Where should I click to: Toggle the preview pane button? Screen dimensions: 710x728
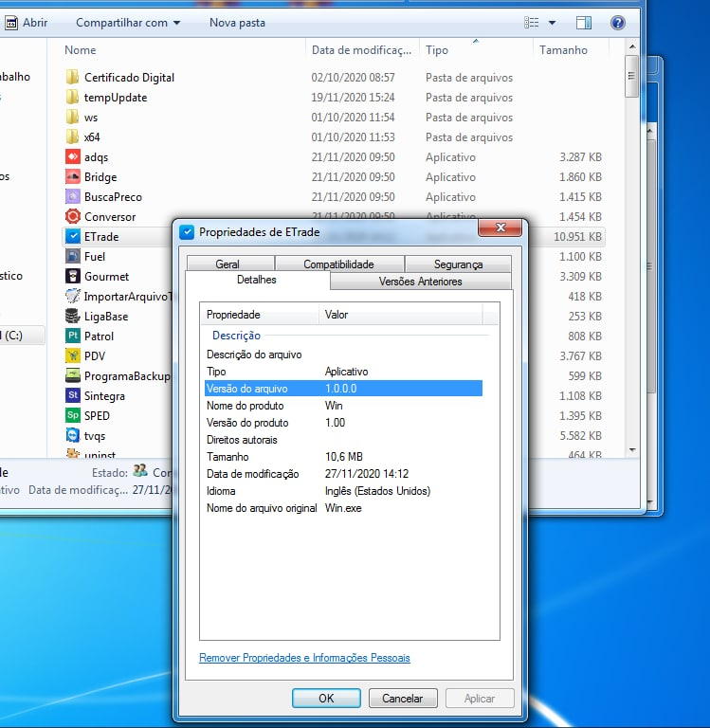pos(584,23)
